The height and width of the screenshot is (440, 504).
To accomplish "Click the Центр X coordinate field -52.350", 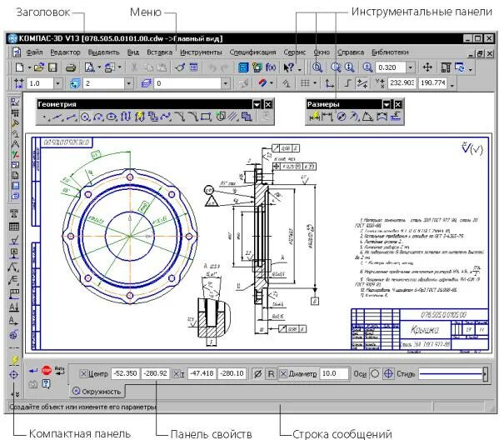I will tap(125, 373).
